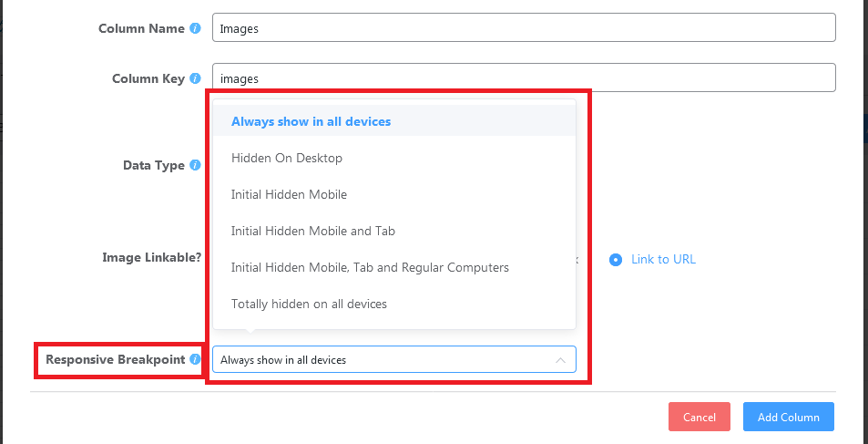Select the Link to URL radio button
This screenshot has width=868, height=444.
(617, 259)
